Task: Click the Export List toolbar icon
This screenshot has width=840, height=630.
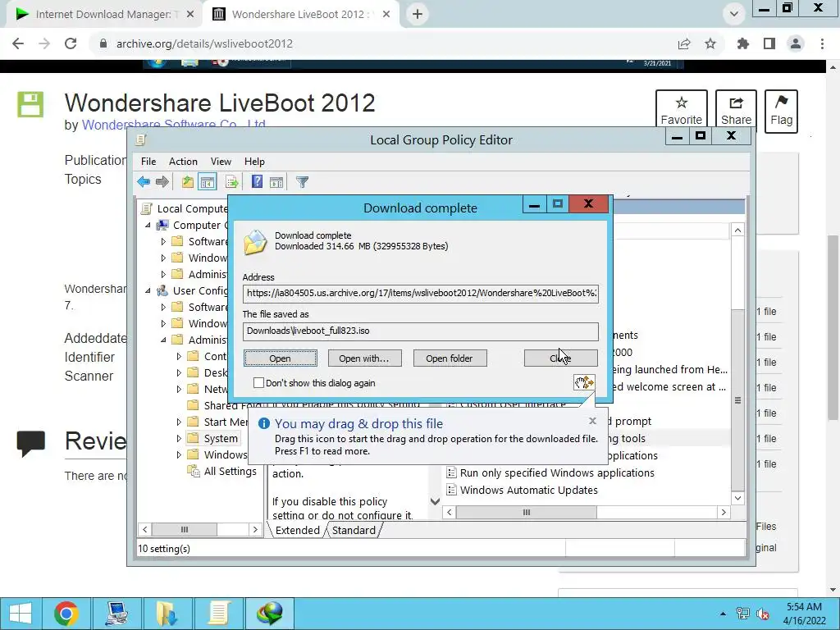Action: (231, 182)
